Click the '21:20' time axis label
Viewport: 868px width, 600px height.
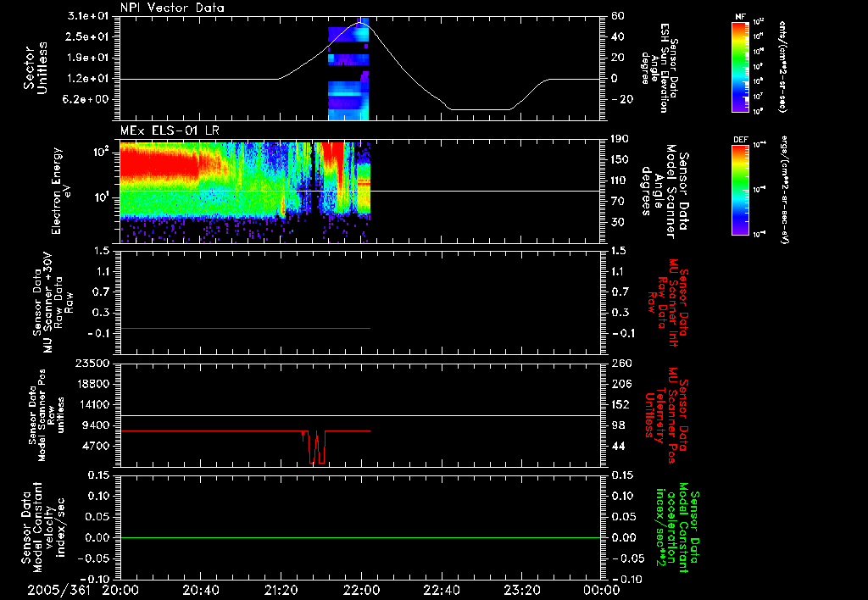281,591
